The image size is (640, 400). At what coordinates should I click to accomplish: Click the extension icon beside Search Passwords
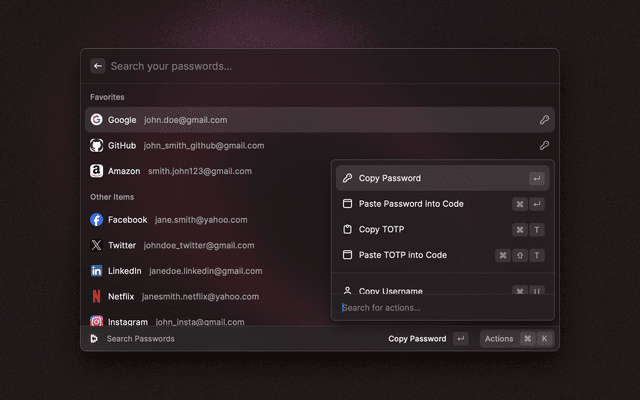coord(94,339)
